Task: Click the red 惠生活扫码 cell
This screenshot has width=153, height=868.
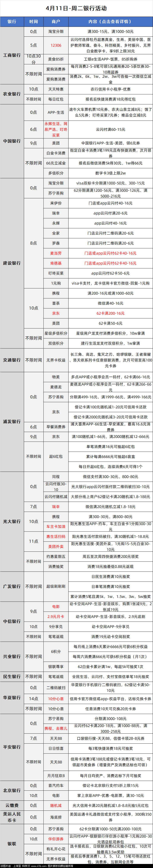Action: point(56,537)
